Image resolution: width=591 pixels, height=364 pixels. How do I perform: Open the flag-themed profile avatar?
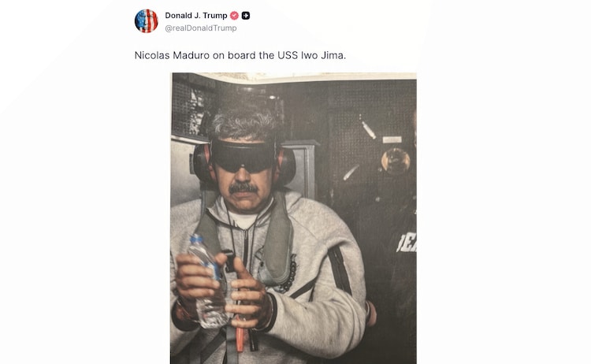click(x=147, y=21)
